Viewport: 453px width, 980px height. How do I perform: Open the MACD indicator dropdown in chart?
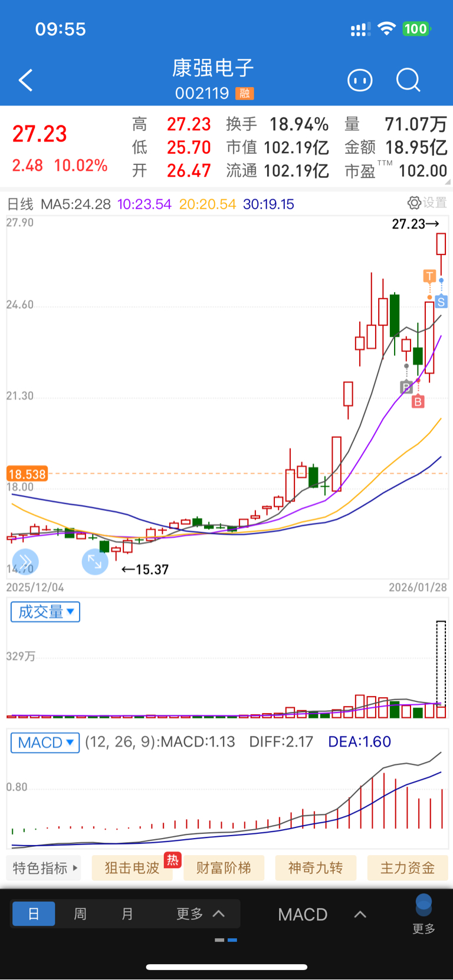[x=45, y=743]
